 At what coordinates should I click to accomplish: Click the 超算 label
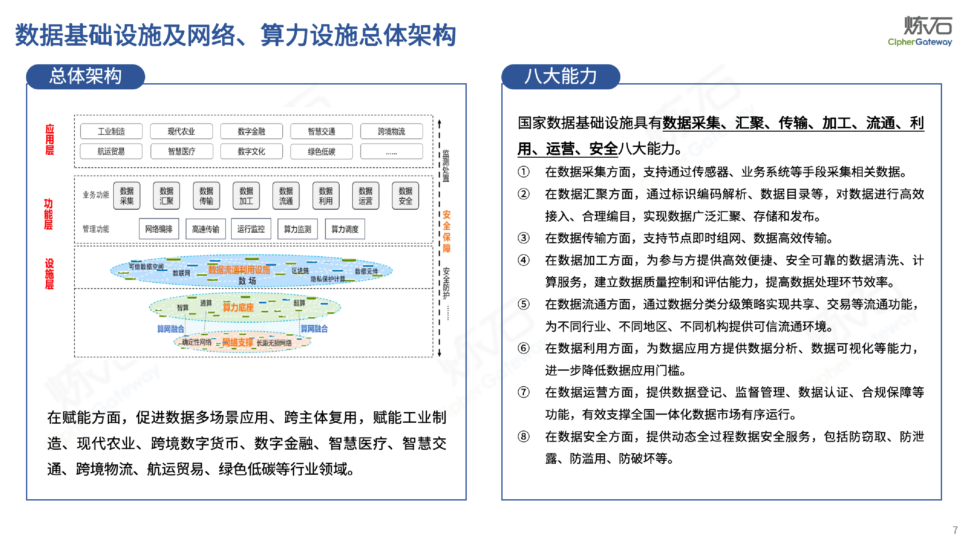[x=299, y=303]
